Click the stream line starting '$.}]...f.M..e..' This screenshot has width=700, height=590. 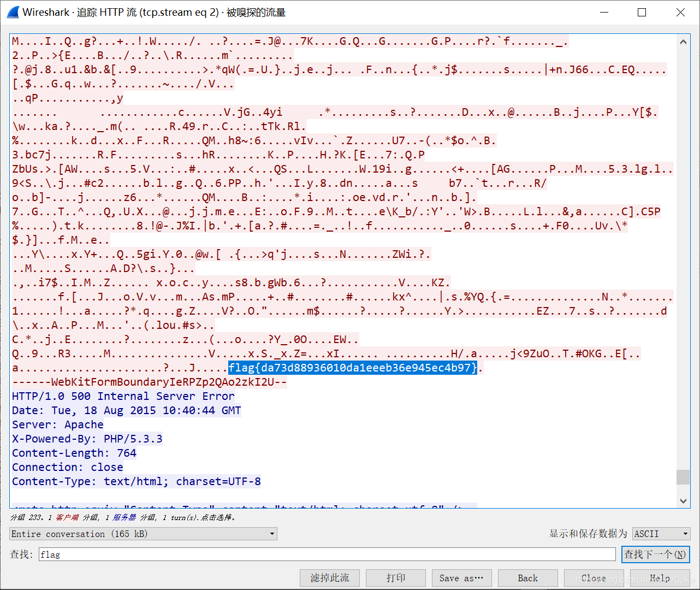[61, 240]
